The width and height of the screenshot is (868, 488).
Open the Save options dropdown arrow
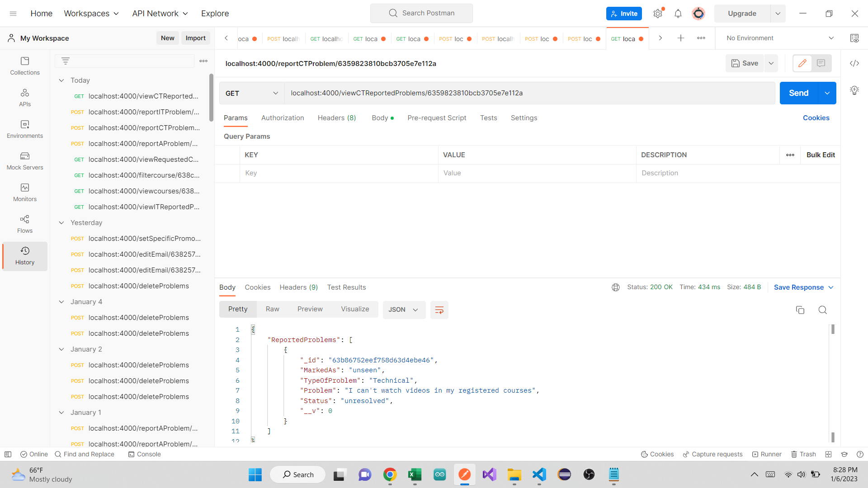(x=771, y=63)
